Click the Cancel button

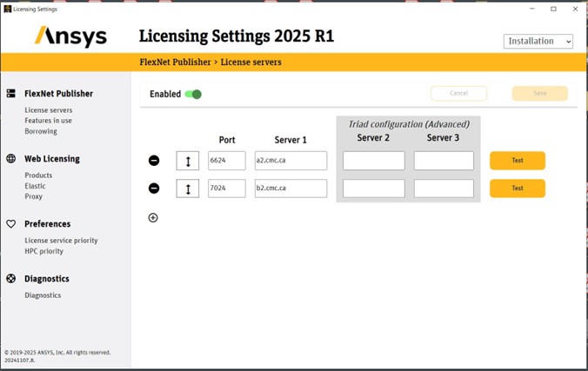pyautogui.click(x=459, y=93)
